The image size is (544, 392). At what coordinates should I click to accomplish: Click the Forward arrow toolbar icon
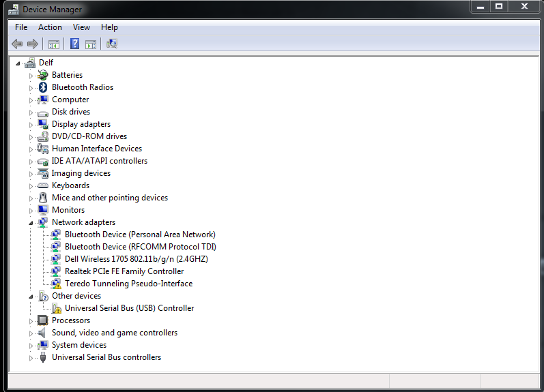[33, 44]
